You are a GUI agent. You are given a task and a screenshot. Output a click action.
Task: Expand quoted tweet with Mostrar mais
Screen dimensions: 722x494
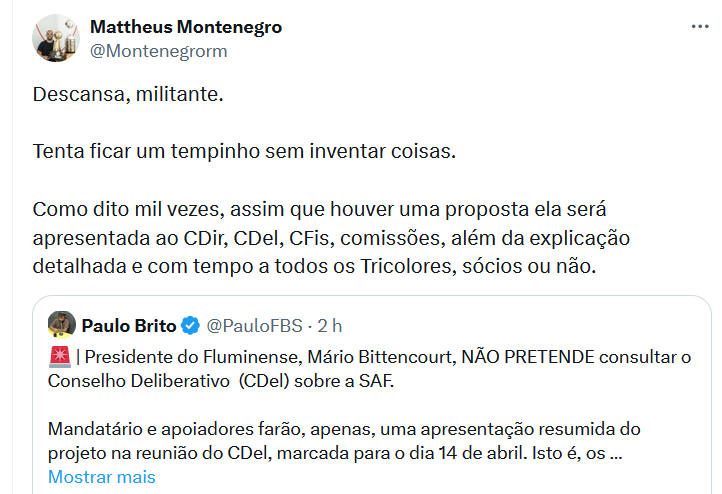[x=102, y=477]
